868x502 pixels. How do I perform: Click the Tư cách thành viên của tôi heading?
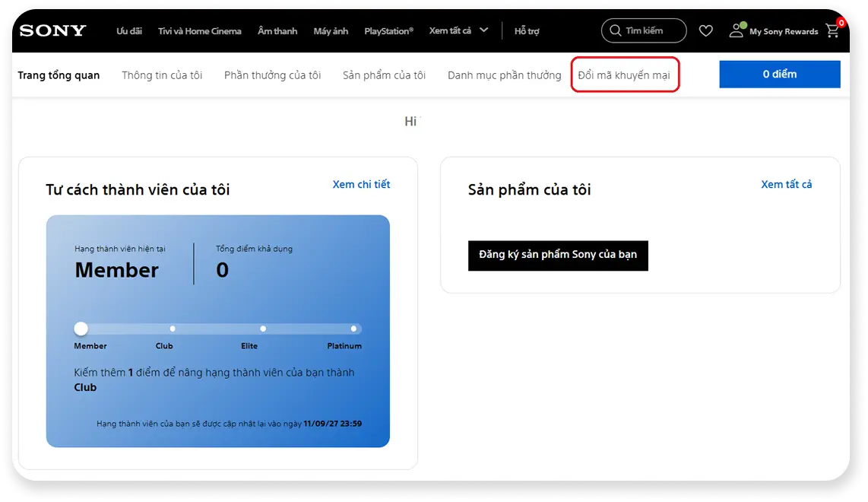click(x=138, y=189)
